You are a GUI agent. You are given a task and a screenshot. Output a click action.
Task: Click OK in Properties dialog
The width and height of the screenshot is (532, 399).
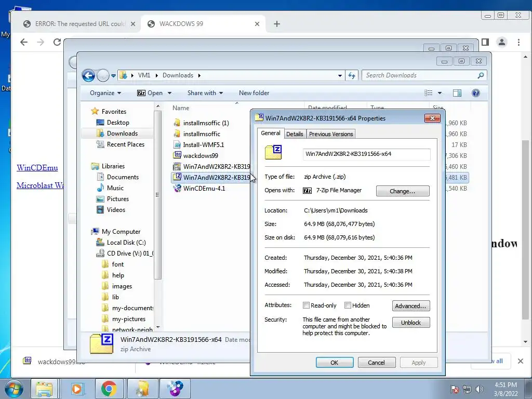coord(335,362)
